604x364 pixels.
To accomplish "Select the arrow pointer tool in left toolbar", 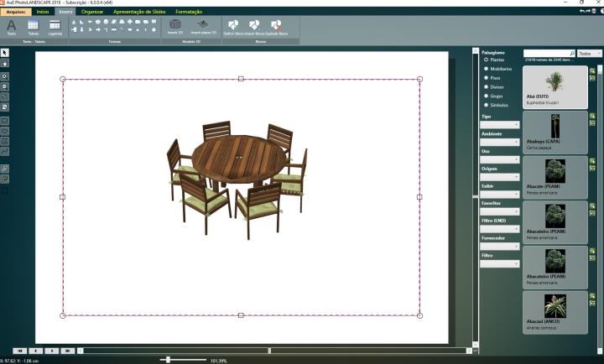I will pyautogui.click(x=5, y=53).
